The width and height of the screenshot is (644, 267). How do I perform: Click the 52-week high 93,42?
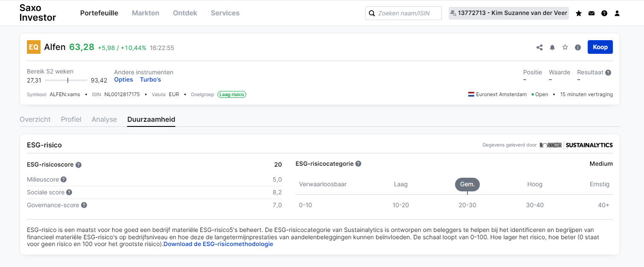pyautogui.click(x=99, y=80)
